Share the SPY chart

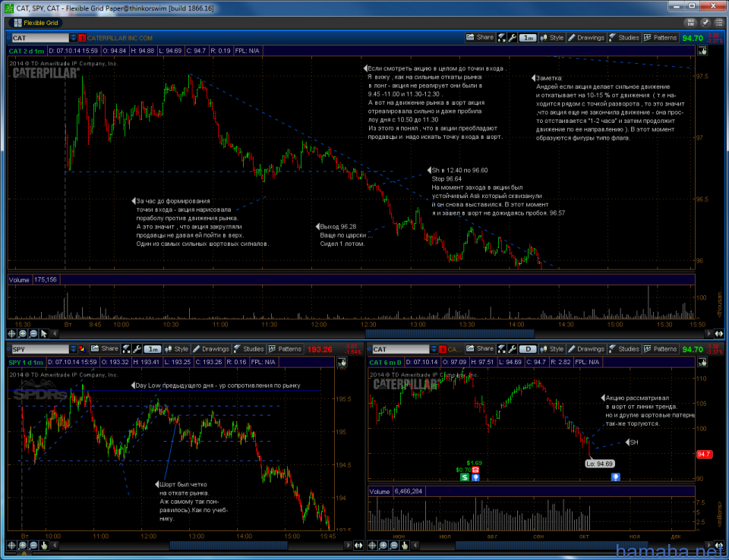coord(105,349)
